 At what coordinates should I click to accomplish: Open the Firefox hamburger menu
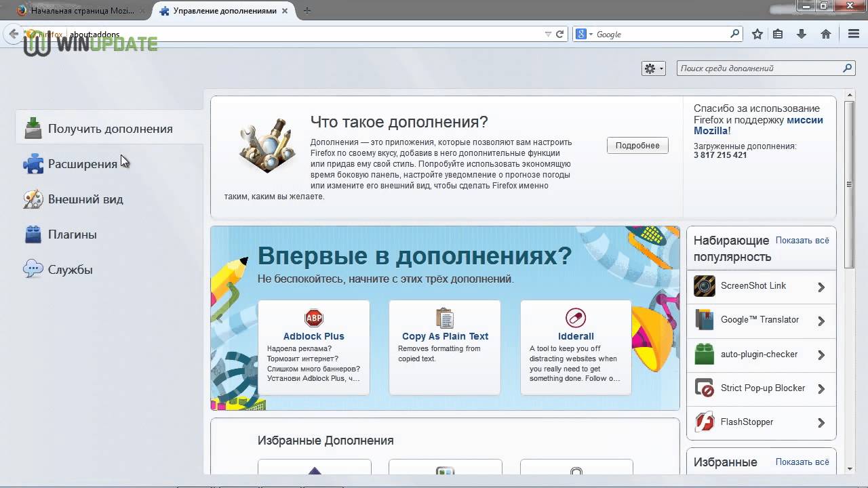click(854, 34)
